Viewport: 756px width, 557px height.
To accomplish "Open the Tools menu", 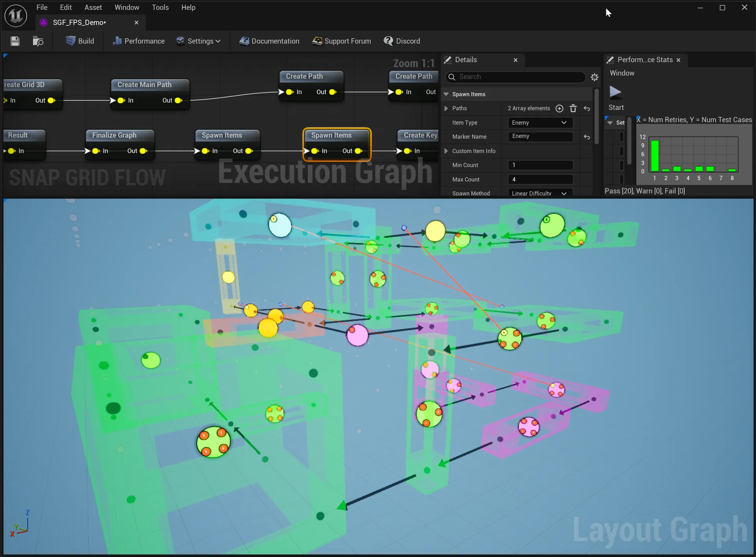I will 160,7.
